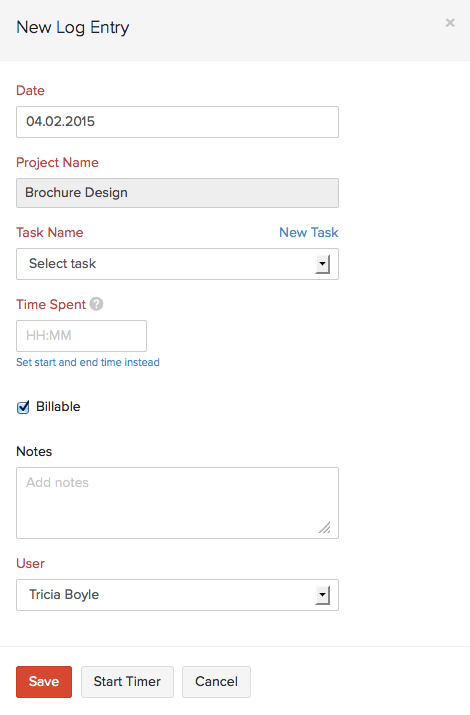The height and width of the screenshot is (715, 470).
Task: Cancel the new log entry
Action: 216,682
